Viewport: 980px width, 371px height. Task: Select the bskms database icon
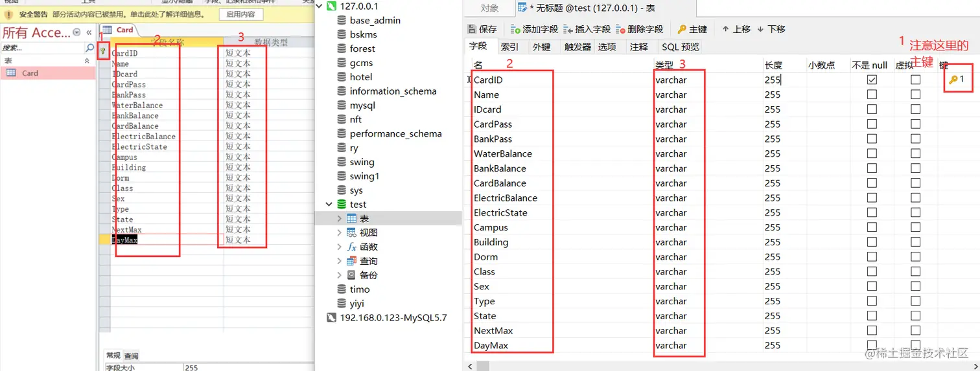pos(342,34)
